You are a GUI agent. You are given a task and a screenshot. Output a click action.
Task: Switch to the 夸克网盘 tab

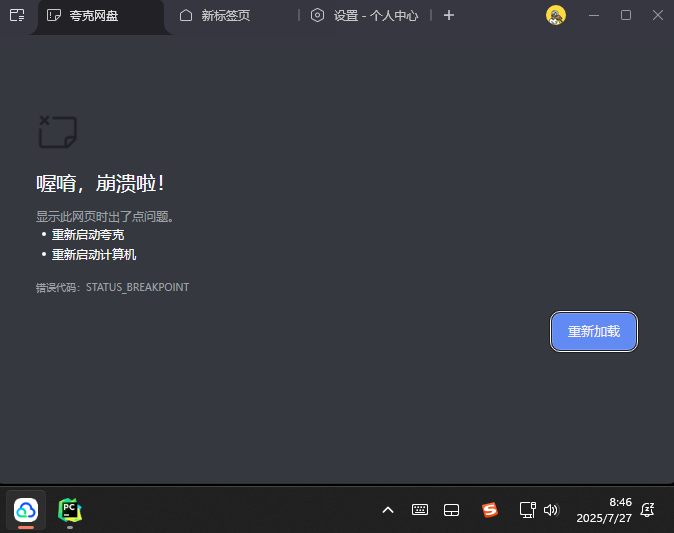(100, 16)
